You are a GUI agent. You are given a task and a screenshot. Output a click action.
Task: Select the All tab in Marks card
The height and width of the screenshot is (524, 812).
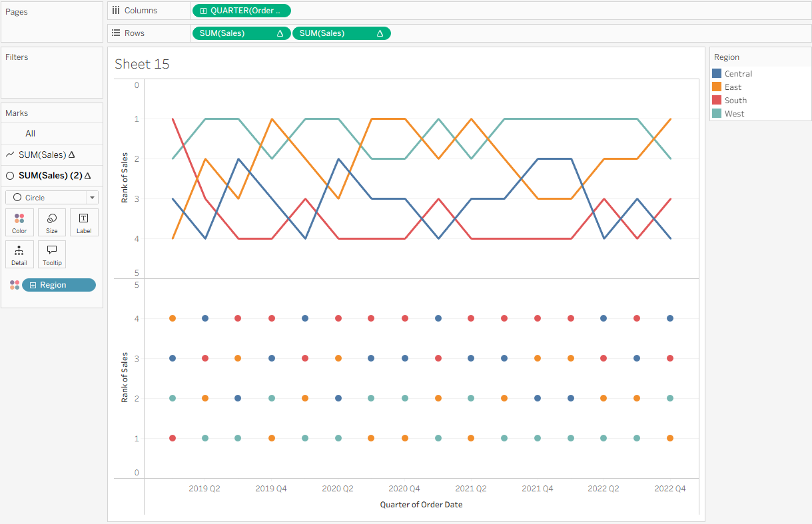coord(31,134)
